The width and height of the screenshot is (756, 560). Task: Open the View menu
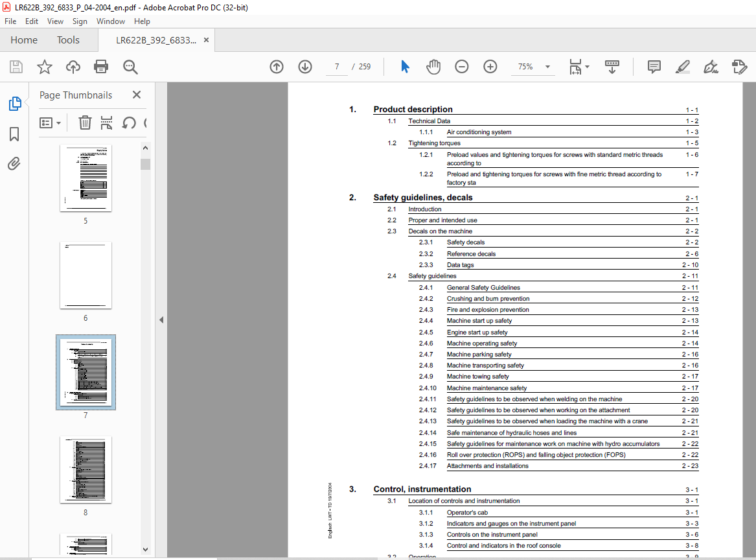coord(55,21)
